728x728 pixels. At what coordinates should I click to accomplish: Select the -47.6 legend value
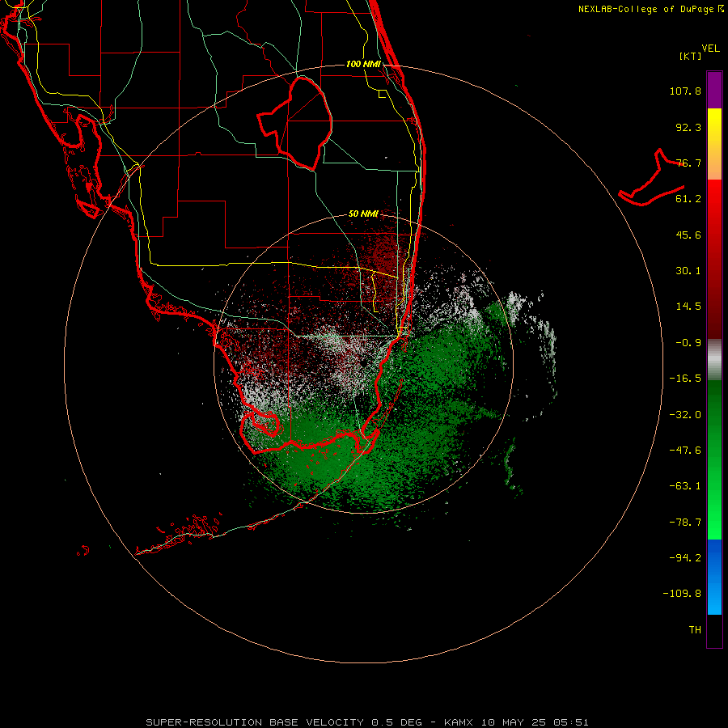coord(685,451)
